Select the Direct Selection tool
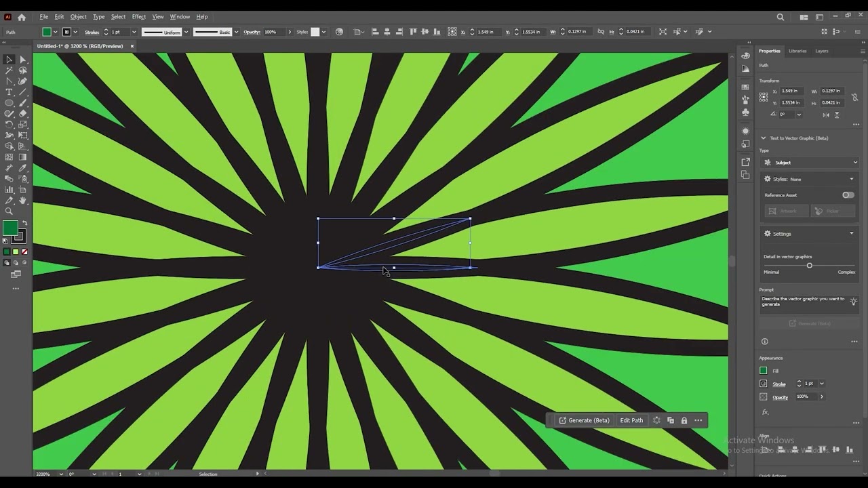This screenshot has height=488, width=868. click(x=22, y=60)
